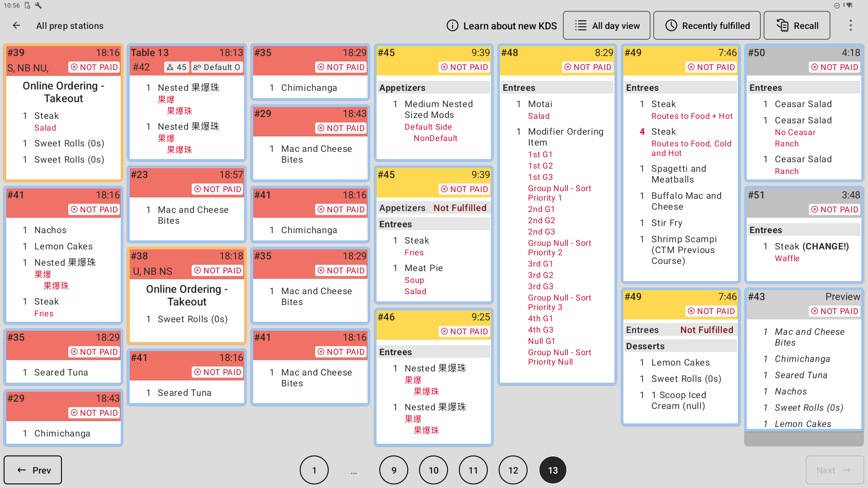Click the NOT PAID badge on ticket #39
868x488 pixels.
pos(94,67)
